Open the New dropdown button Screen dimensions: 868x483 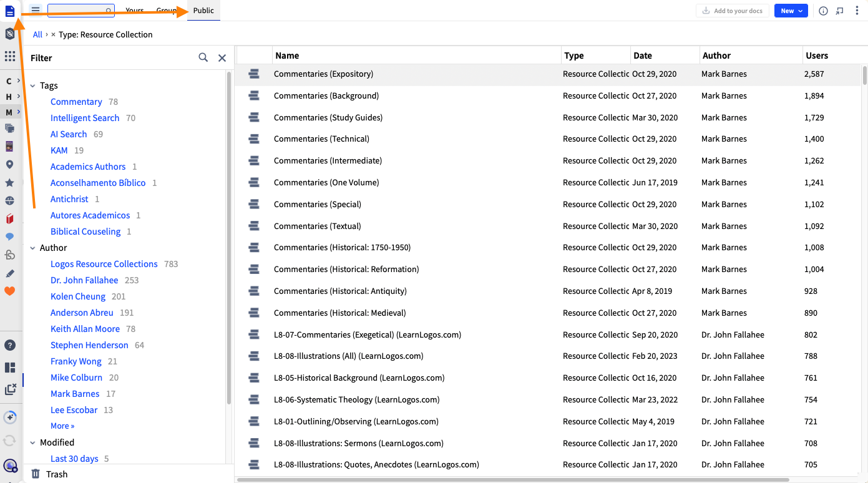tap(791, 11)
